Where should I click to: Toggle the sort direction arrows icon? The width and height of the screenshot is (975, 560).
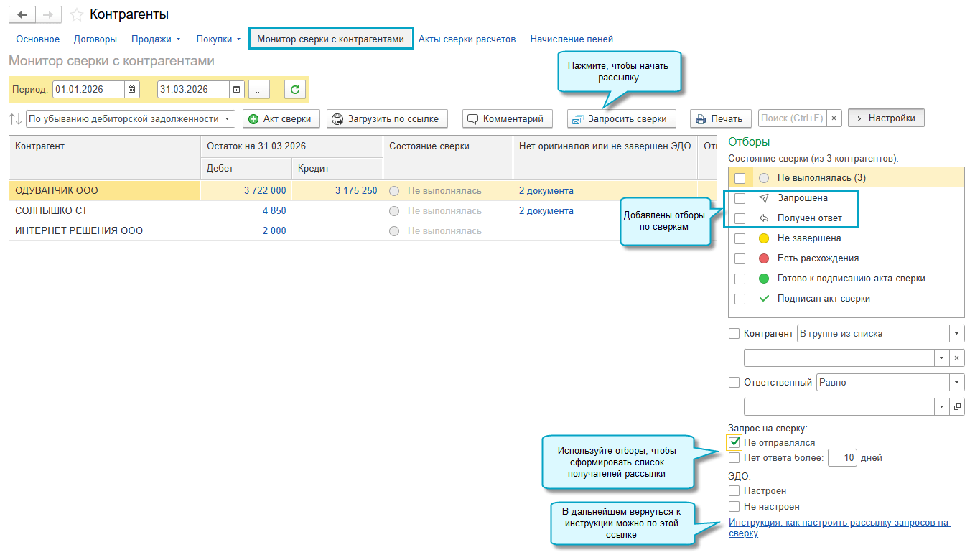pos(15,118)
